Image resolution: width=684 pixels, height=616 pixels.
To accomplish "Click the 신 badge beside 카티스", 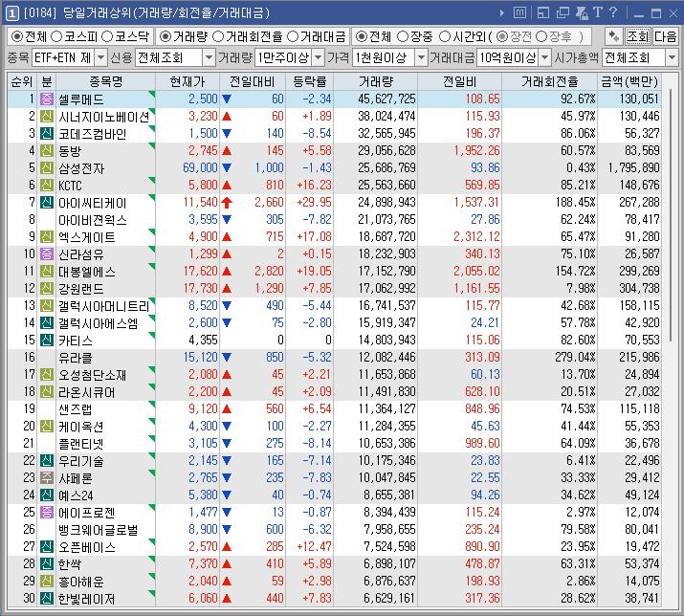I will tap(47, 340).
